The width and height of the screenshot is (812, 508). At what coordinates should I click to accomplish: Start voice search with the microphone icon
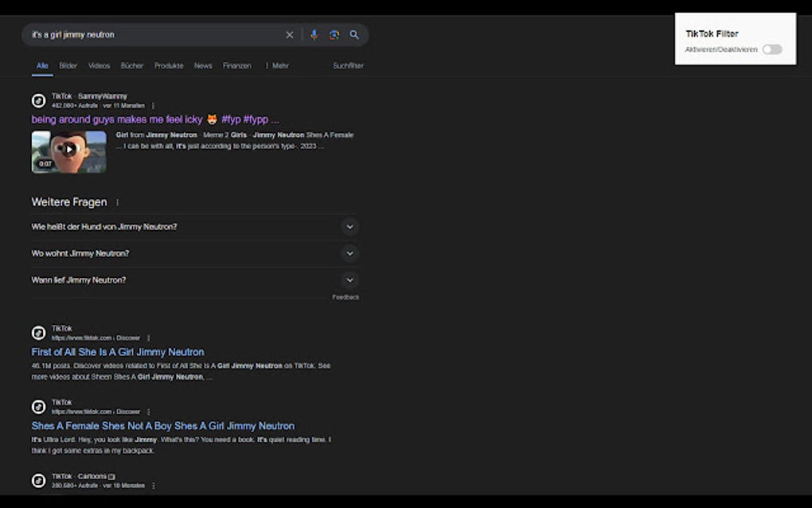[314, 35]
